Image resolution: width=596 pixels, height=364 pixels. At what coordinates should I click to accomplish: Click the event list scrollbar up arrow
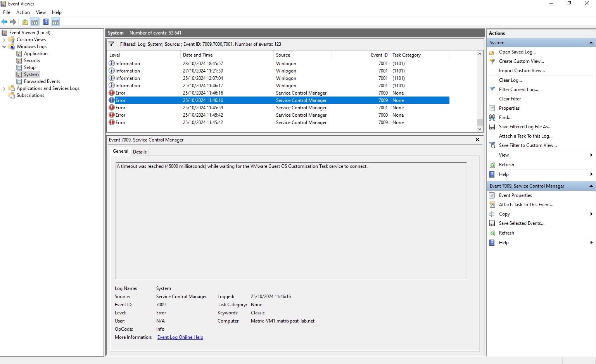(x=480, y=54)
